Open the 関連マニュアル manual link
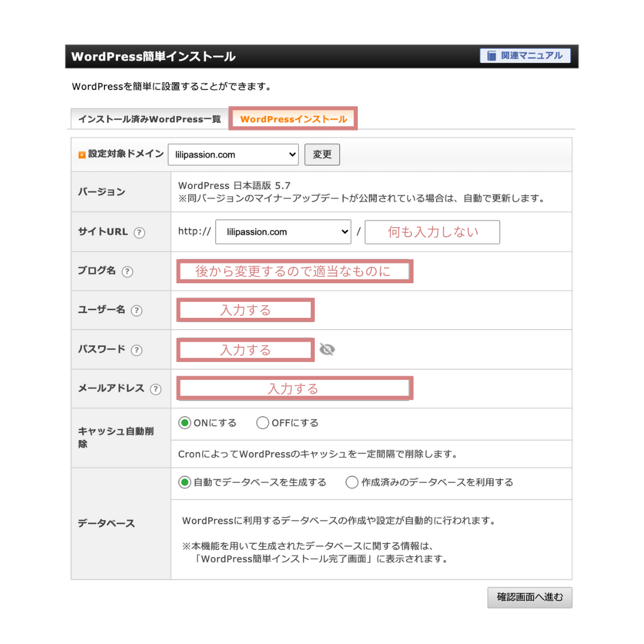The height and width of the screenshot is (644, 644). click(525, 56)
